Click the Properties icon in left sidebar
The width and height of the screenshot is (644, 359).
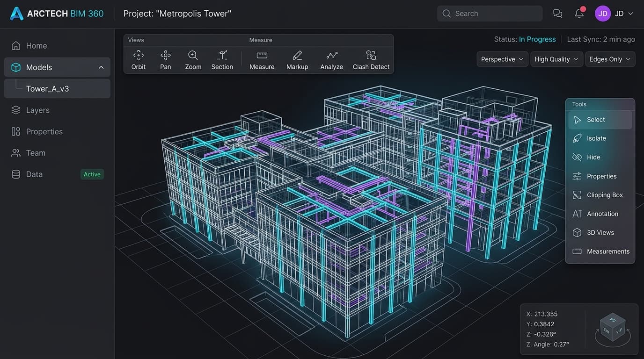tap(16, 132)
